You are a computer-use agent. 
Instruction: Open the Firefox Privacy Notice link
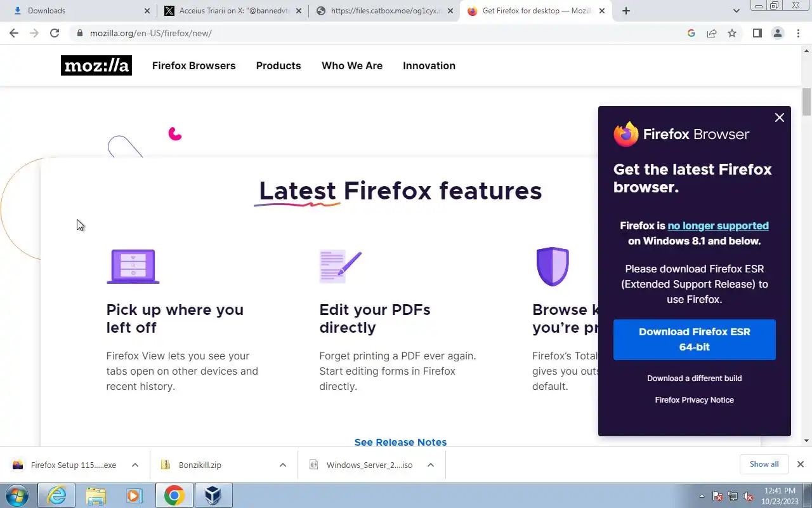coord(694,399)
